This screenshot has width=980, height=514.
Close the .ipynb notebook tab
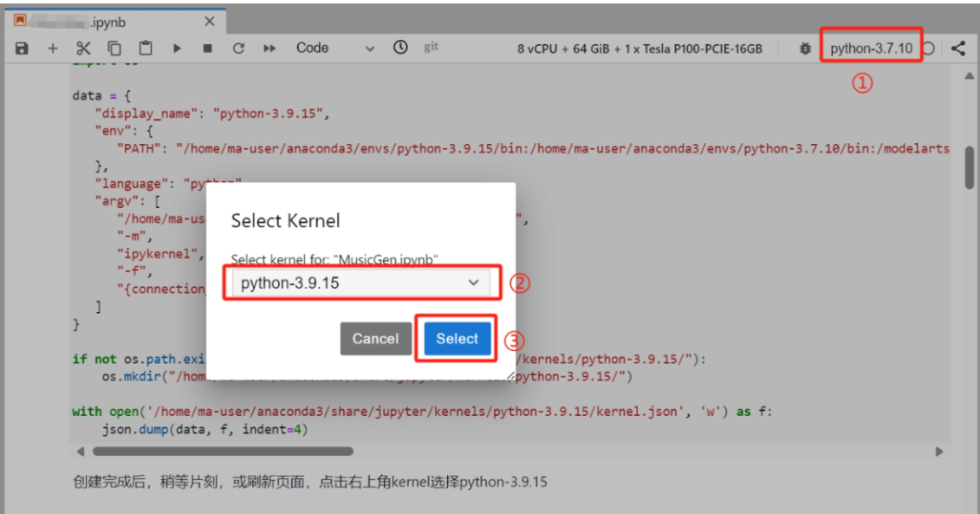point(210,22)
